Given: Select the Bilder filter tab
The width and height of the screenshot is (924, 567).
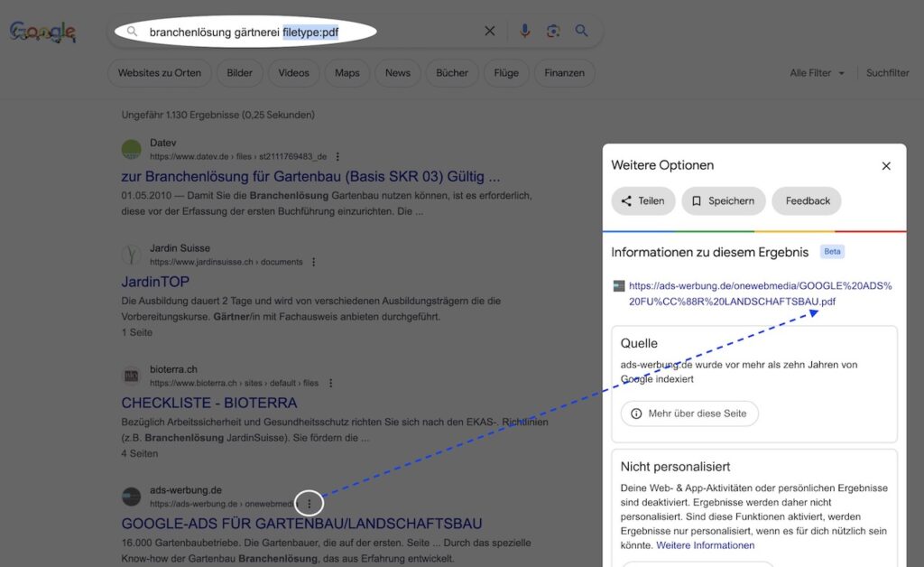Looking at the screenshot, I should pos(239,73).
